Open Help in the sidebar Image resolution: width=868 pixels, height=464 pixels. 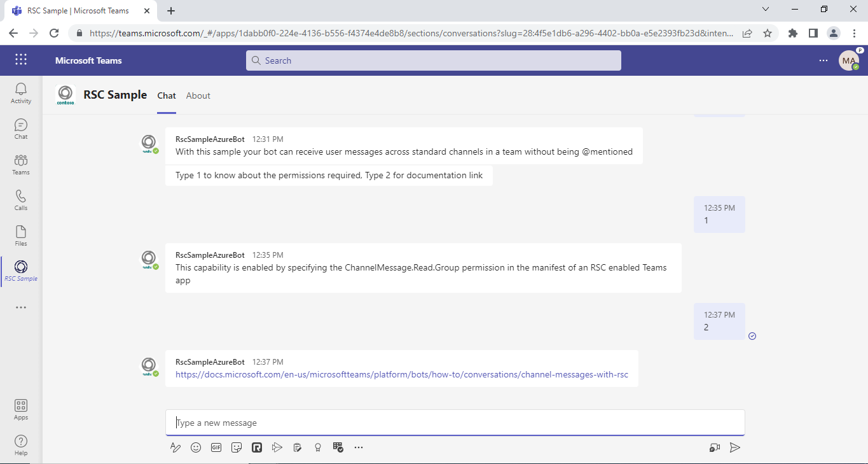21,445
